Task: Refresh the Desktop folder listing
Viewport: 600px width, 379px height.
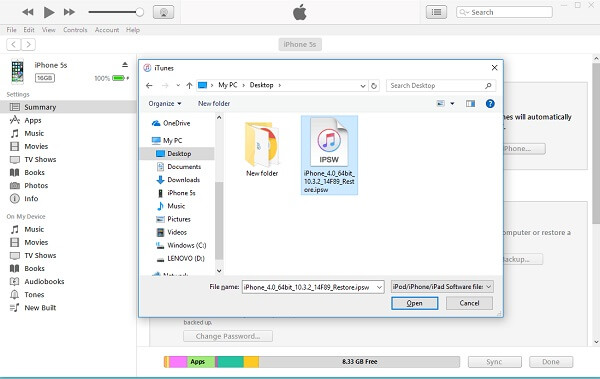Action: pos(374,86)
